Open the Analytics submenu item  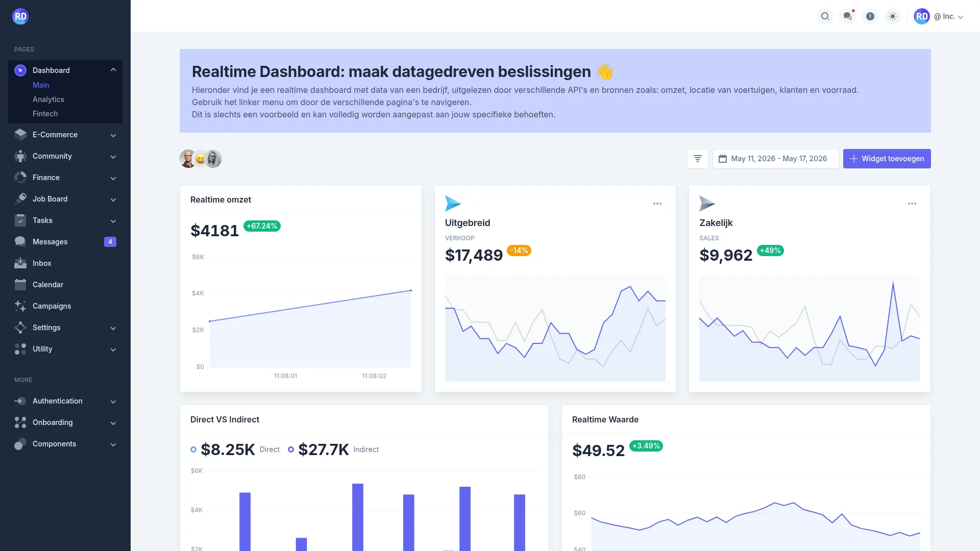48,99
